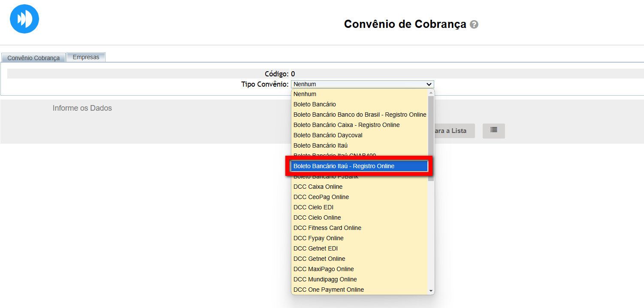Pick DCC Cielo Online option
Viewport: 644px width, 308px height.
[x=360, y=217]
